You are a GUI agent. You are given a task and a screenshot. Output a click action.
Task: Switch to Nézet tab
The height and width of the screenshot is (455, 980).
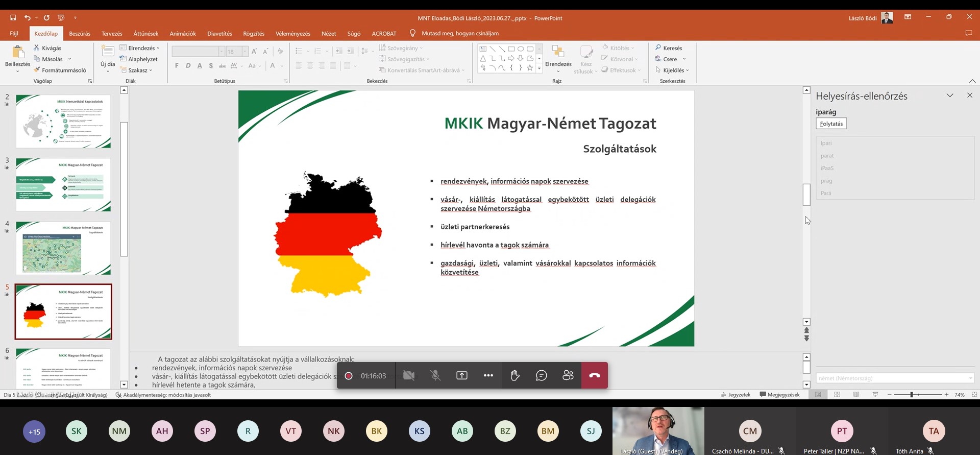pos(329,33)
